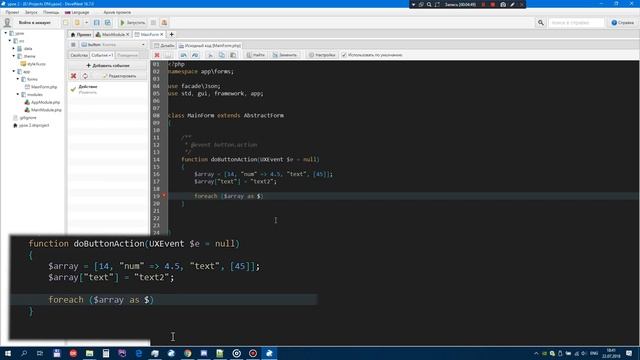This screenshot has height=360, width=640.
Task: Click the magnifier search icon in toolbar
Action: (541, 22)
